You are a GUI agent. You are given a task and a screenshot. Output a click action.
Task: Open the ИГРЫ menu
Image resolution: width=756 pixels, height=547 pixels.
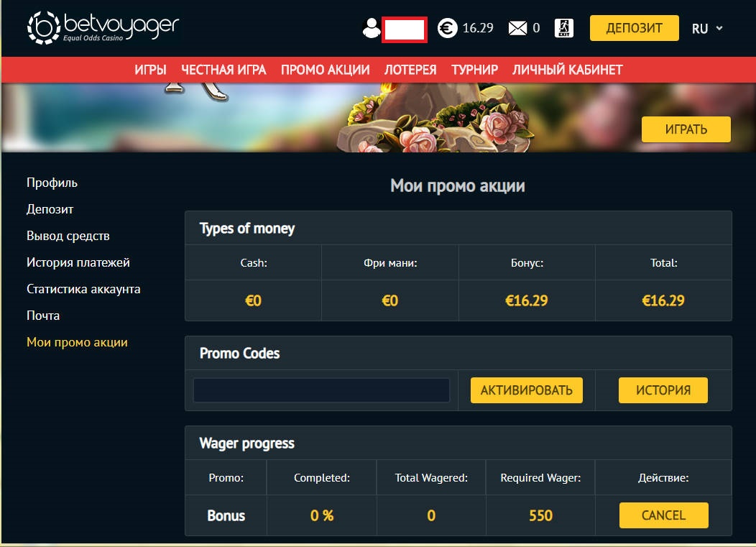point(150,70)
